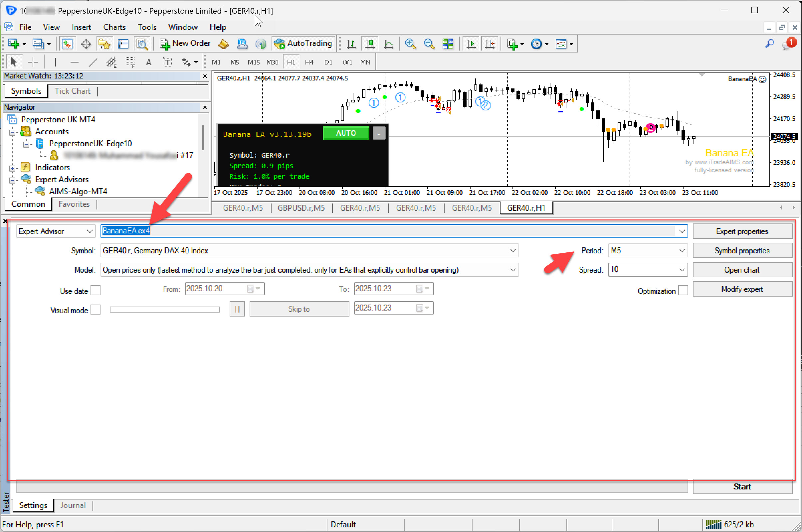Open the Period M5 dropdown

coord(647,251)
